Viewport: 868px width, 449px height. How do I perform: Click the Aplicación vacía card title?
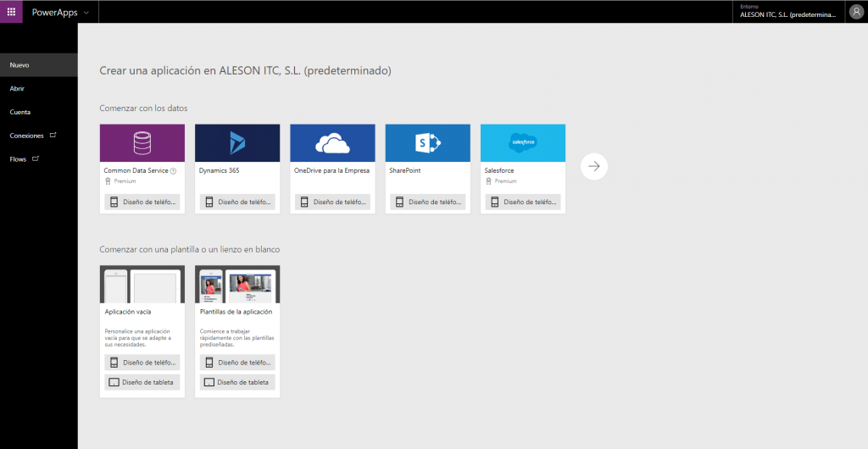pyautogui.click(x=128, y=312)
